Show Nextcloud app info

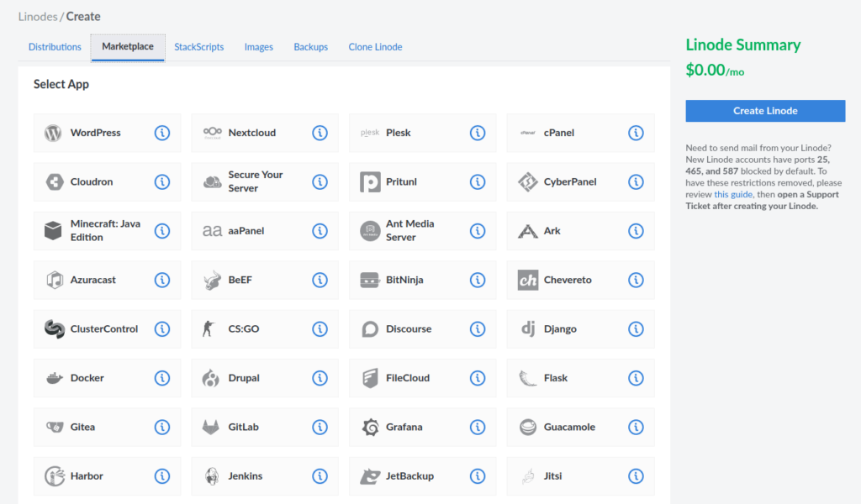point(320,133)
